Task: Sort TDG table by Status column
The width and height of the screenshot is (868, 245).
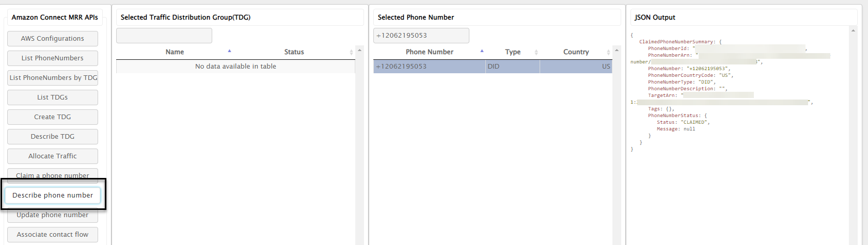Action: (294, 52)
